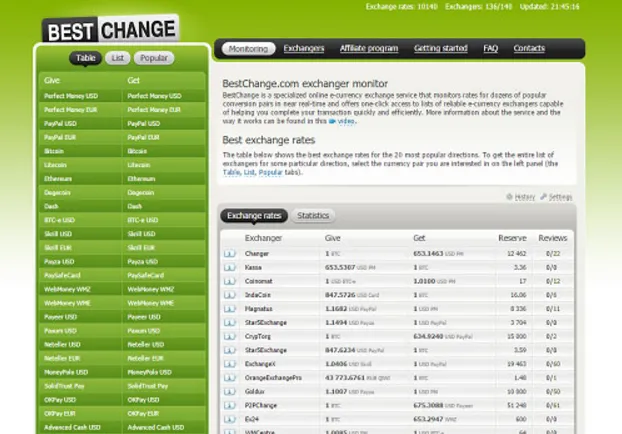The width and height of the screenshot is (622, 434).
Task: Click the History clock icon
Action: 509,196
